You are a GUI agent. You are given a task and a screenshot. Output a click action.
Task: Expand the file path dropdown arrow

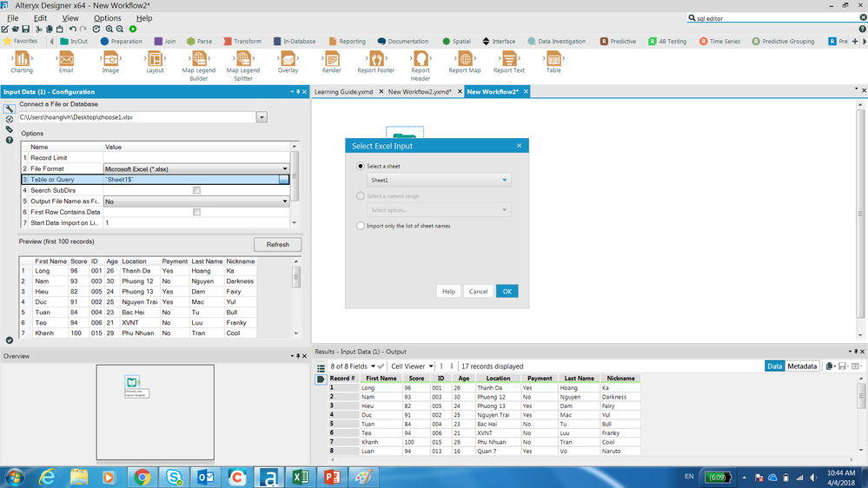pos(262,117)
